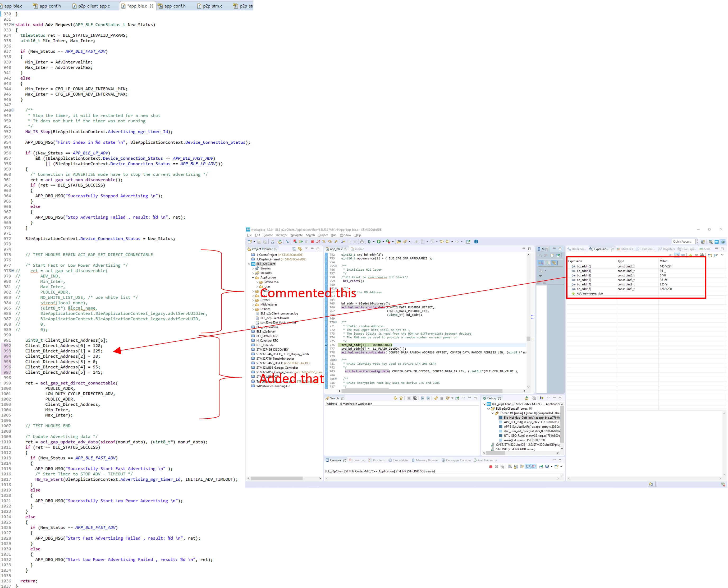Viewport: 728px width, 588px height.
Task: Select bd_addr[0] expression row
Action: (637, 267)
